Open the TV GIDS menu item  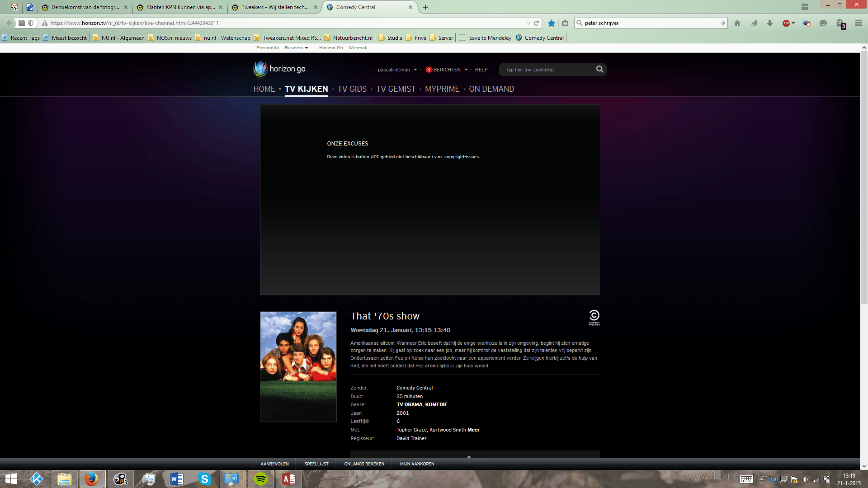click(352, 89)
